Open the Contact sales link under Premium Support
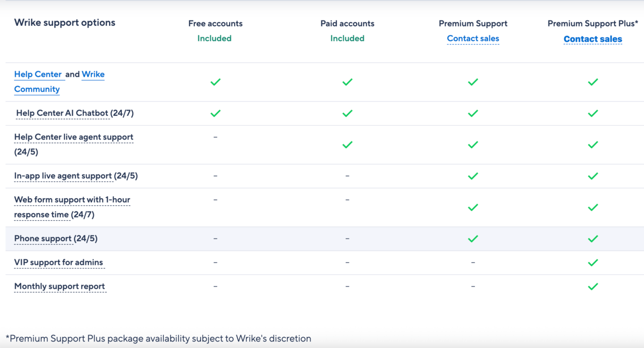This screenshot has height=348, width=644. (473, 38)
